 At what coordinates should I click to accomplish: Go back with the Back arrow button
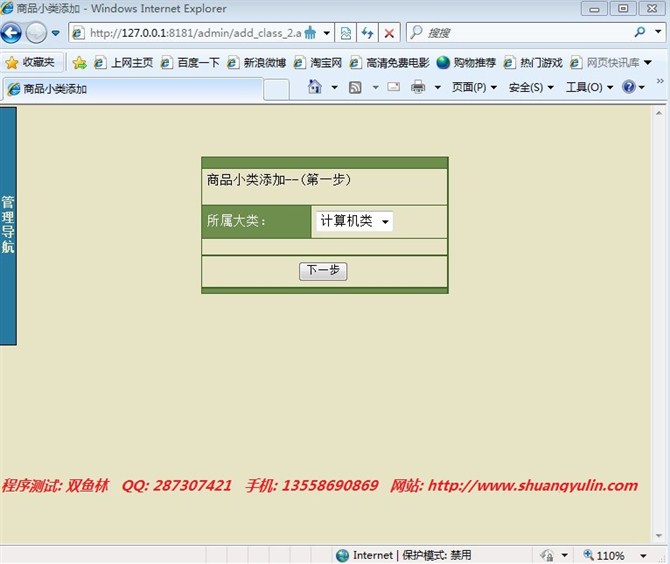11,33
